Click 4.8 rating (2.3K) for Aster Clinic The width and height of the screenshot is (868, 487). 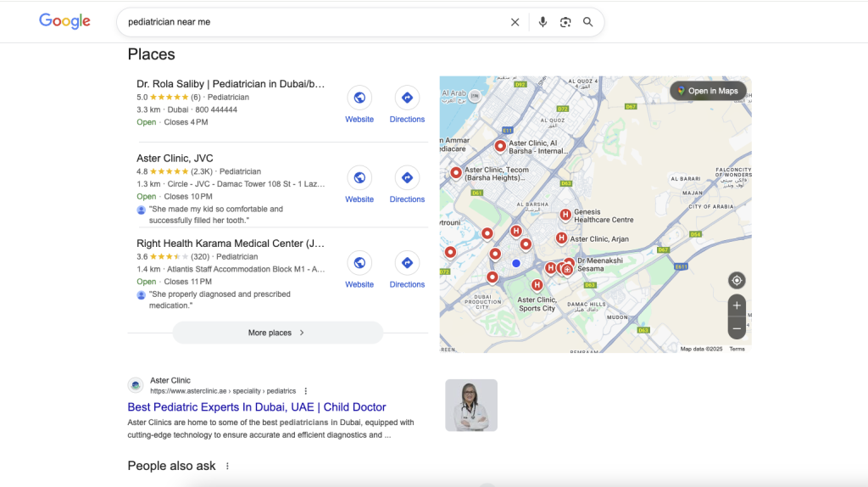click(x=175, y=171)
